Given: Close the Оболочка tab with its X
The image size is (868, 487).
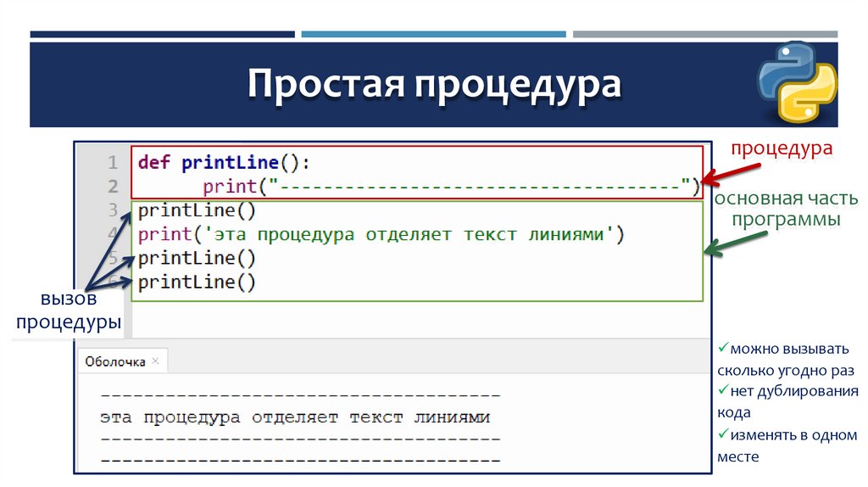Looking at the screenshot, I should point(156,361).
